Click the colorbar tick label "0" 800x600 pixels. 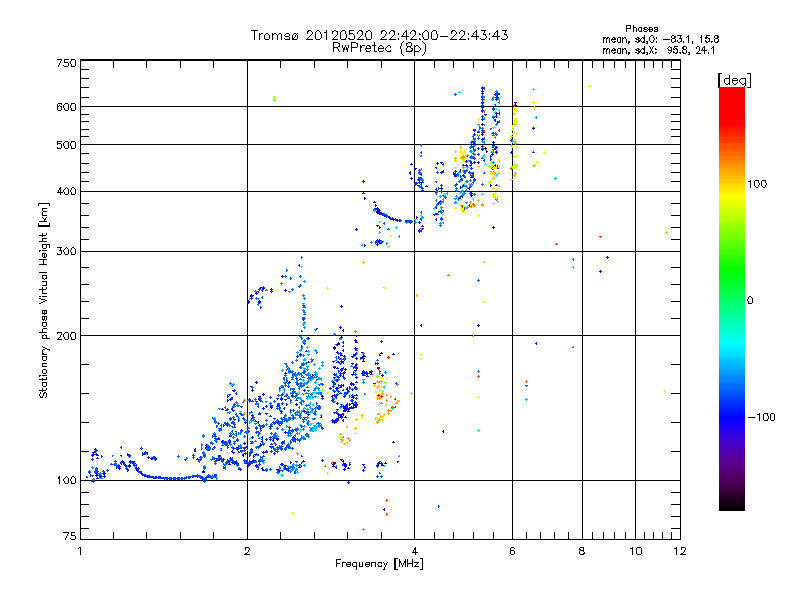pyautogui.click(x=750, y=301)
